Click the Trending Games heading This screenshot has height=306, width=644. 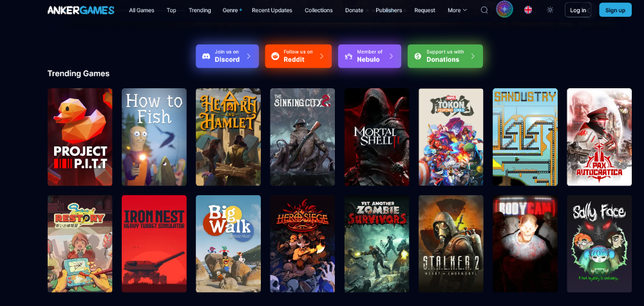[79, 73]
